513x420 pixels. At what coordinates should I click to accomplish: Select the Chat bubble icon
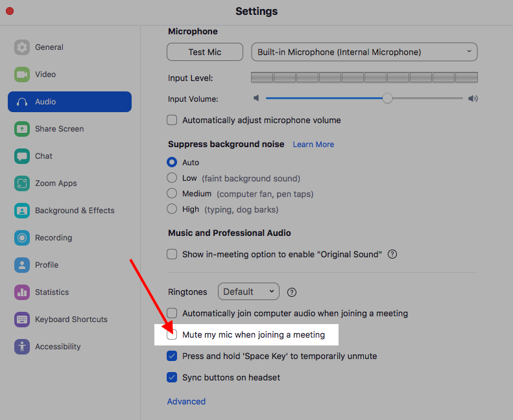pos(22,156)
